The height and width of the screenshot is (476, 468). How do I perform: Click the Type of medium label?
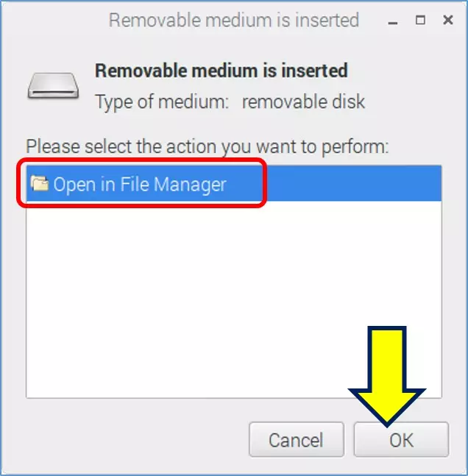tap(162, 101)
